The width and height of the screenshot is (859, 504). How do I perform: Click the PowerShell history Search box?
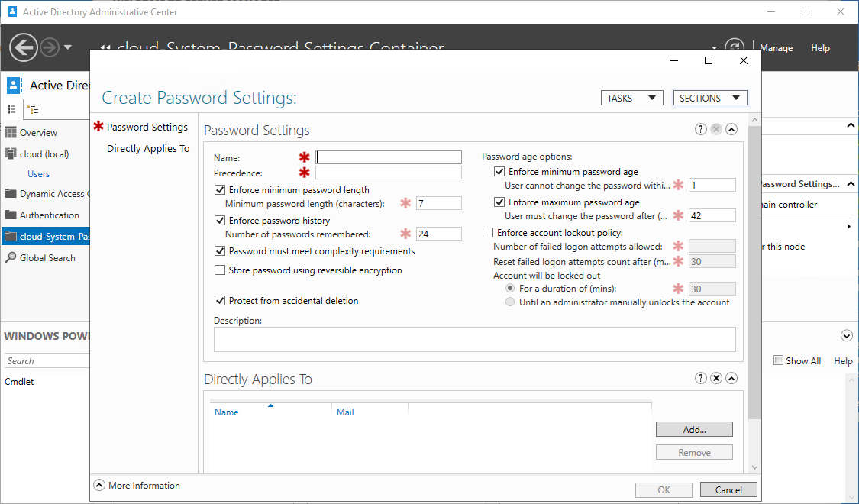(47, 360)
